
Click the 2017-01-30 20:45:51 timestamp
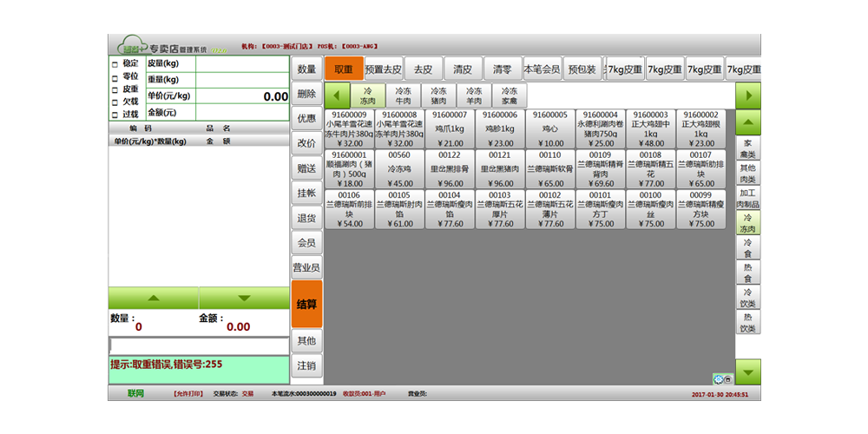point(720,395)
